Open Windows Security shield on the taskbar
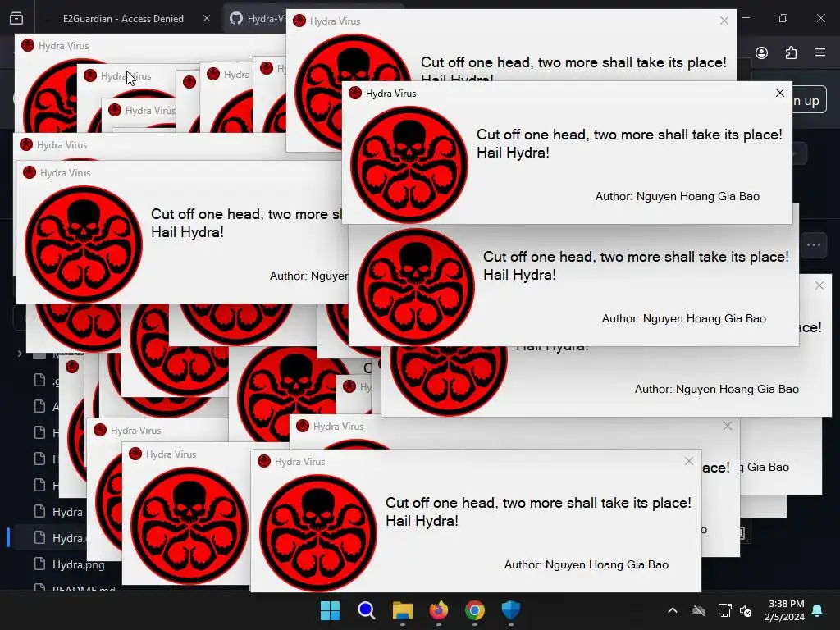This screenshot has height=630, width=840. (x=510, y=610)
